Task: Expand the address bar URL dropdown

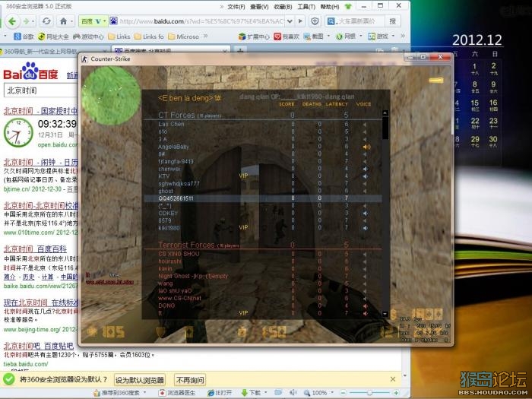Action: click(x=290, y=21)
